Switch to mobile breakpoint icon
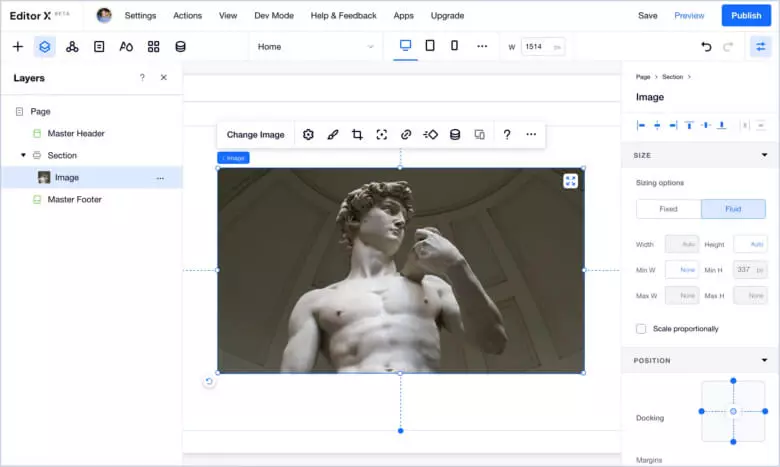 (454, 46)
